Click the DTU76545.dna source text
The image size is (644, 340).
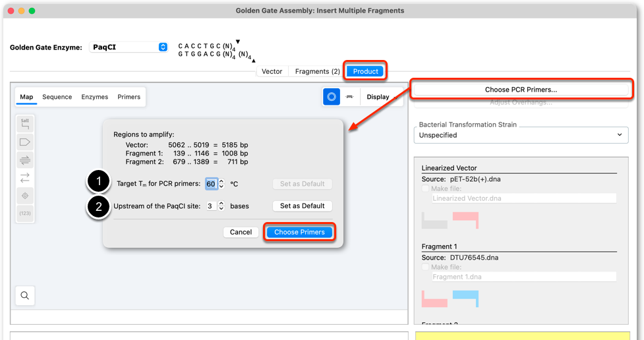tap(474, 258)
